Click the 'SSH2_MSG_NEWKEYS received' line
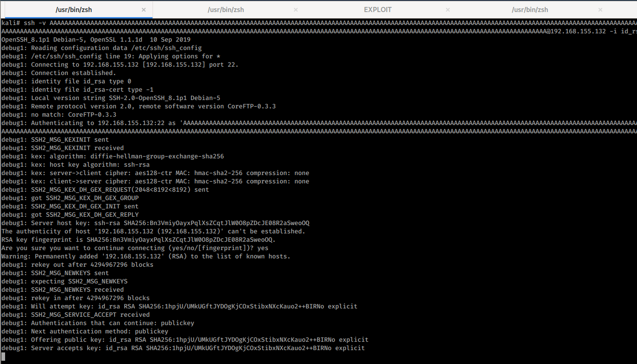Screen dimensions: 637x364 [x=63, y=289]
